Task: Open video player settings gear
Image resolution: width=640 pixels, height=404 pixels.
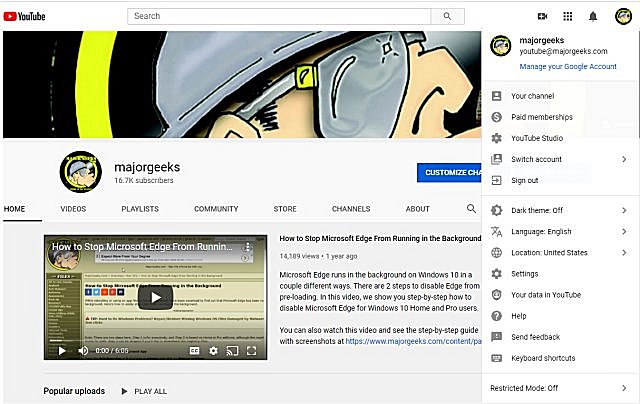Action: click(213, 351)
